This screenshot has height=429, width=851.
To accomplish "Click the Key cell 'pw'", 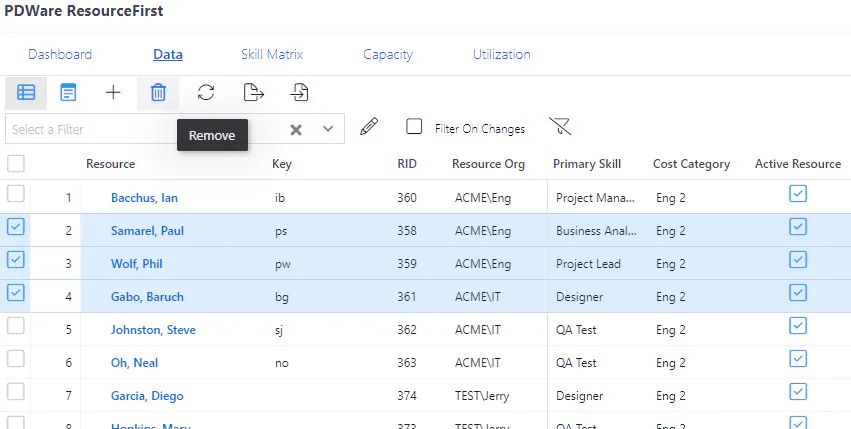I will coord(283,264).
